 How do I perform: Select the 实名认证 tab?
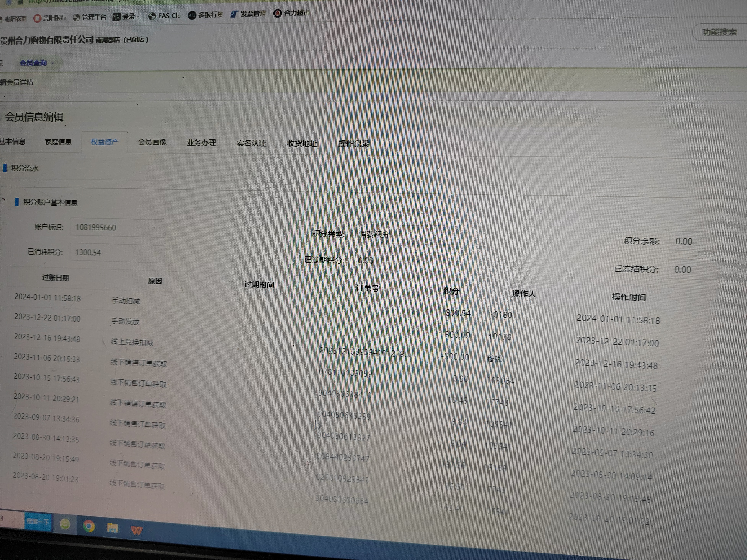[x=251, y=143]
